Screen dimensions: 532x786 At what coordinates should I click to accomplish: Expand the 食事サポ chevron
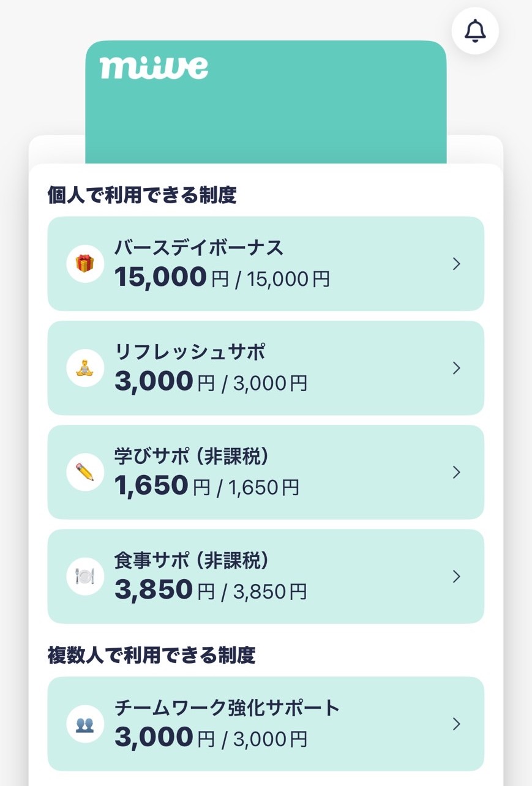point(456,576)
